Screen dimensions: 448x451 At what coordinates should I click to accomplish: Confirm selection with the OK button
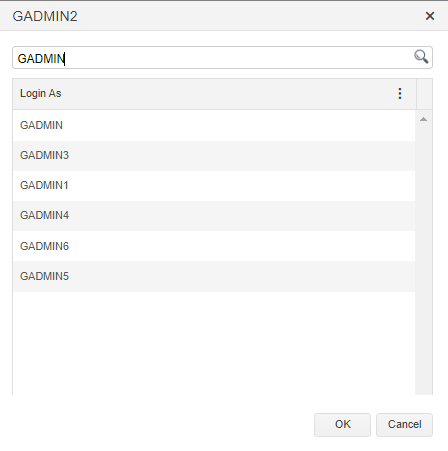tap(342, 425)
